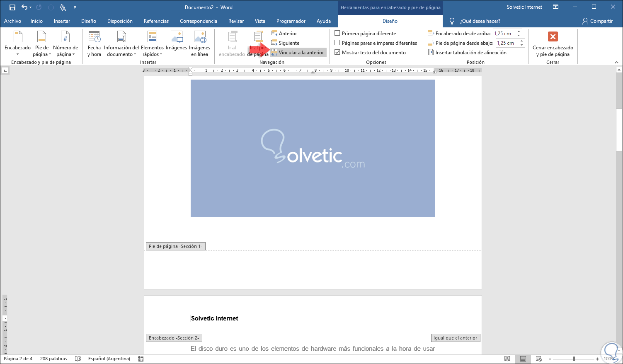Close header and footer with red X
This screenshot has width=623, height=364.
tap(553, 37)
